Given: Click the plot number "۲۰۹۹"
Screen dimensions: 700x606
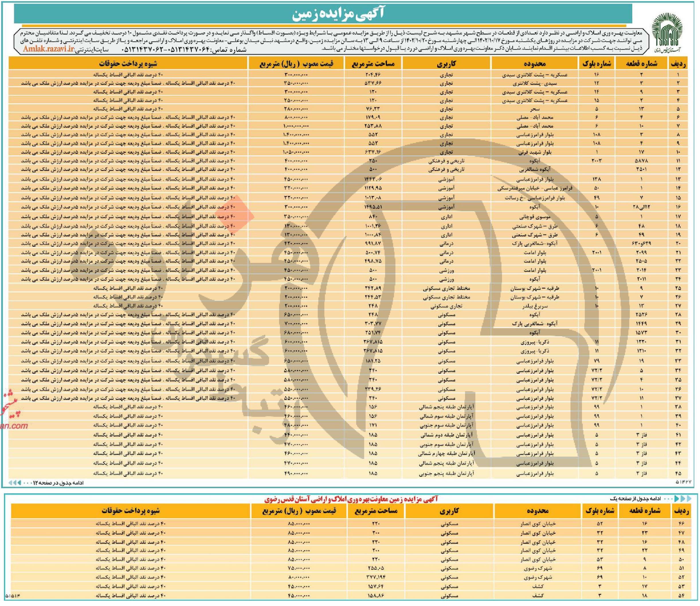Looking at the screenshot, I should 641,252.
